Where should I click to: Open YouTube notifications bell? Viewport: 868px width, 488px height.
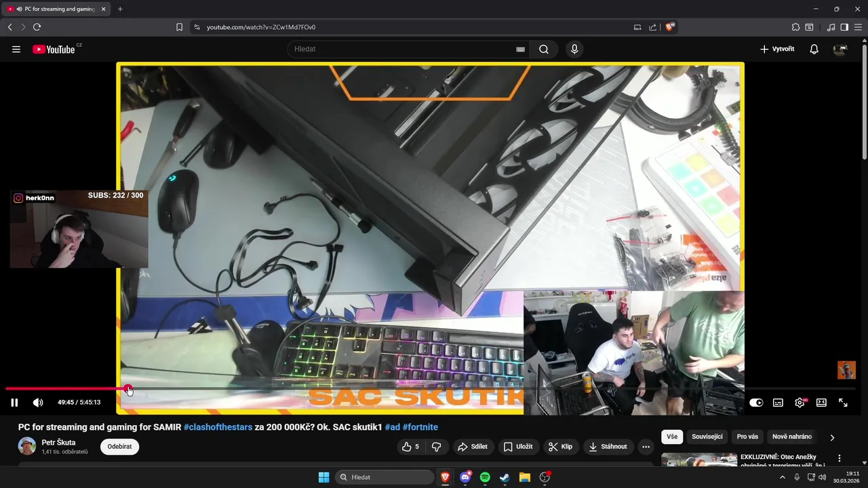(x=814, y=49)
